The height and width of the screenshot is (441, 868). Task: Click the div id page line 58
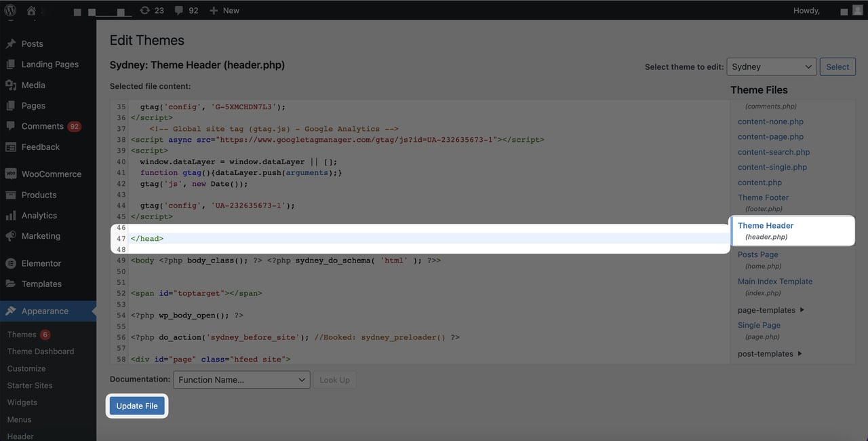pos(210,360)
